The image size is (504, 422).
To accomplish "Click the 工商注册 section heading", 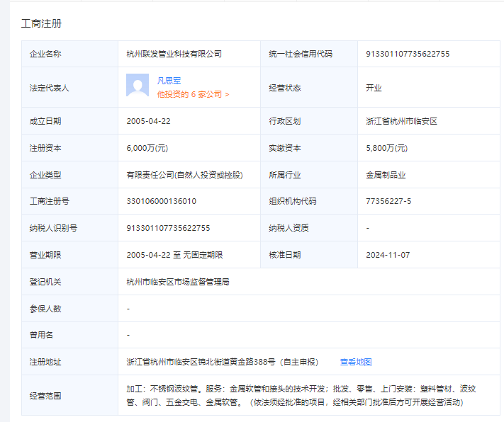I will (41, 23).
